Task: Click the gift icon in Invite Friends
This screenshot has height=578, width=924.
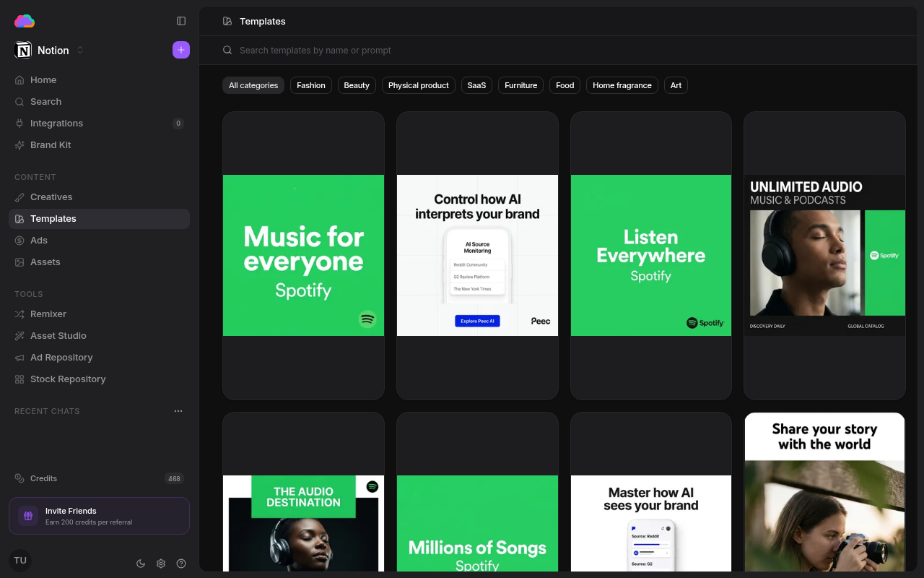Action: (x=28, y=516)
